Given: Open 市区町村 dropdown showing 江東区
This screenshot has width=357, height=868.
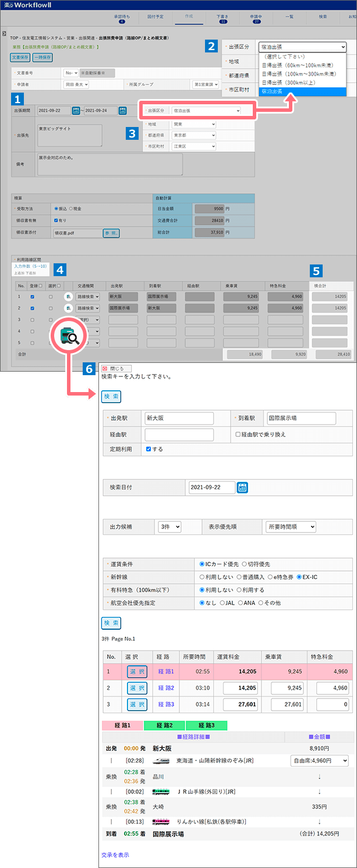Looking at the screenshot, I should [x=193, y=146].
